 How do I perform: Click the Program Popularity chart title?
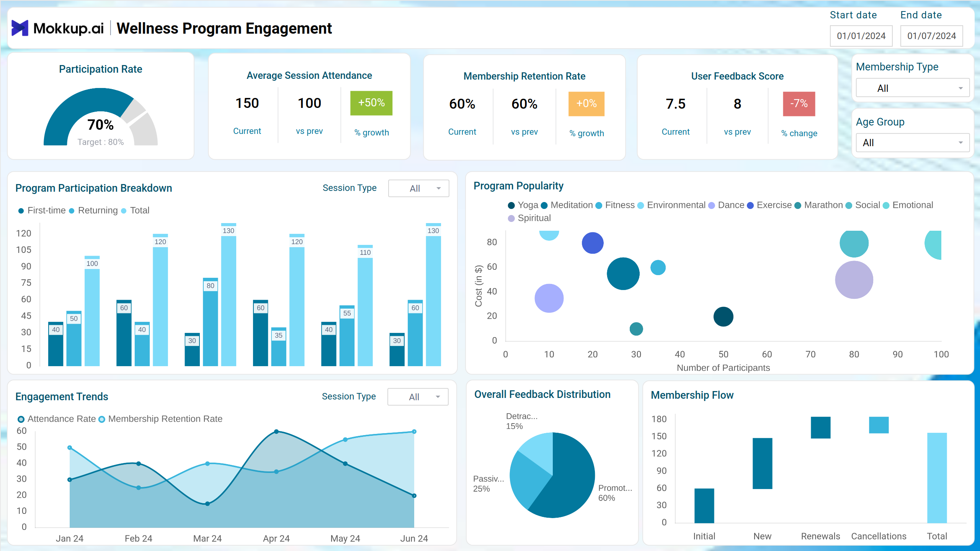[x=518, y=186]
